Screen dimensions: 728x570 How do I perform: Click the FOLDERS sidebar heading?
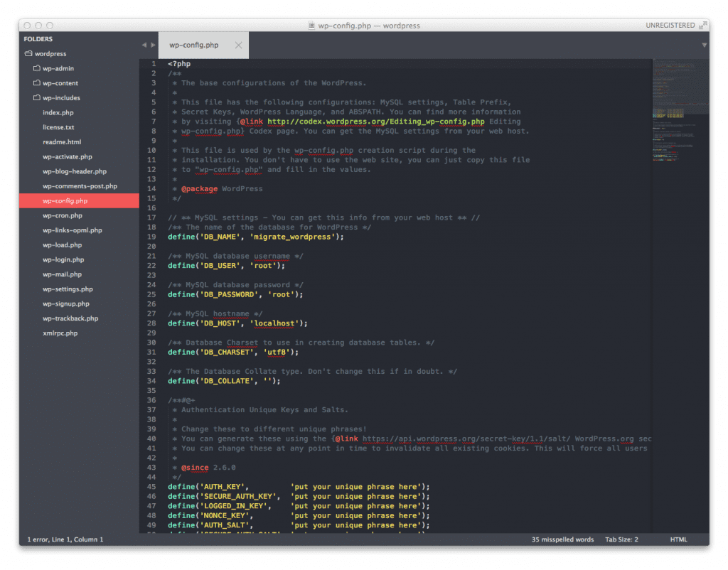38,39
